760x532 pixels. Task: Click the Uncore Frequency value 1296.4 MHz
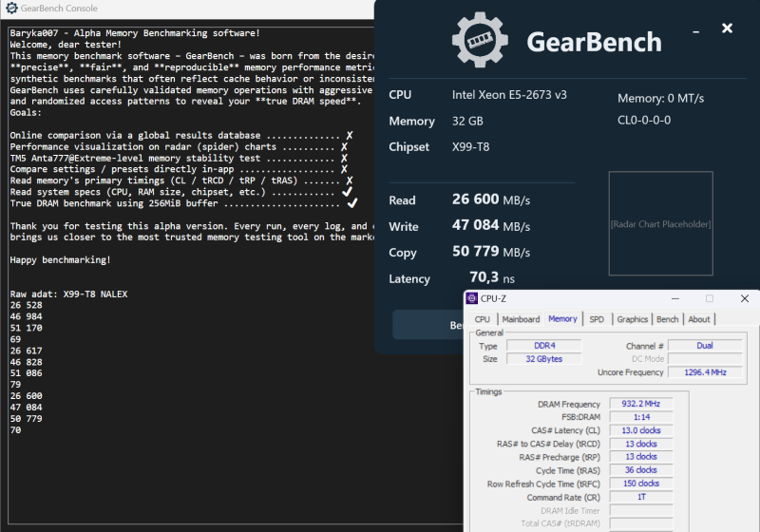(x=705, y=372)
